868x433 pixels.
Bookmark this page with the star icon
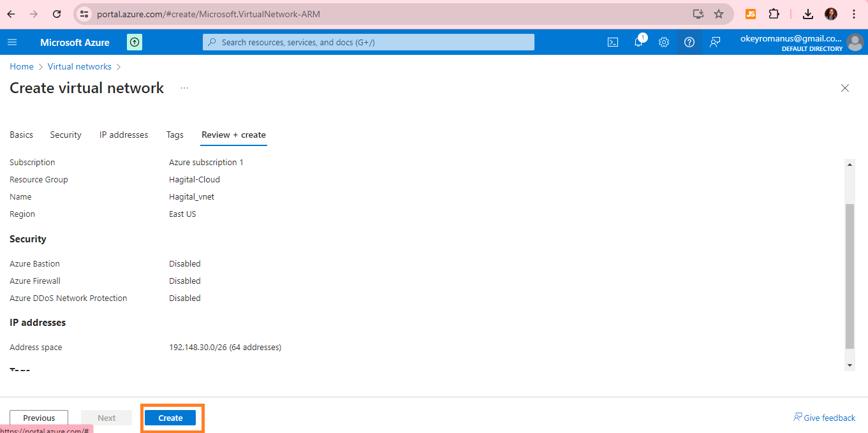click(x=719, y=13)
